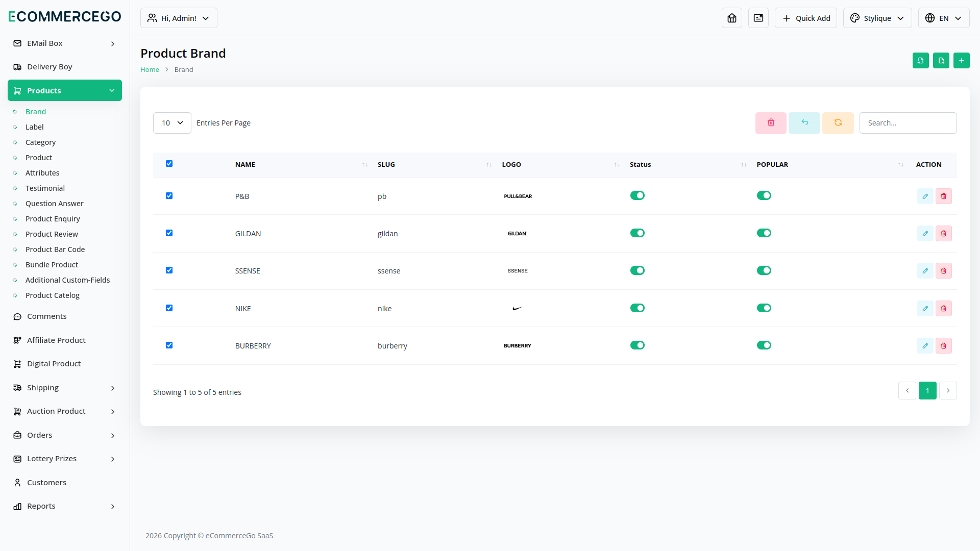980x551 pixels.
Task: Expand the EMail Box sidebar menu
Action: point(65,43)
